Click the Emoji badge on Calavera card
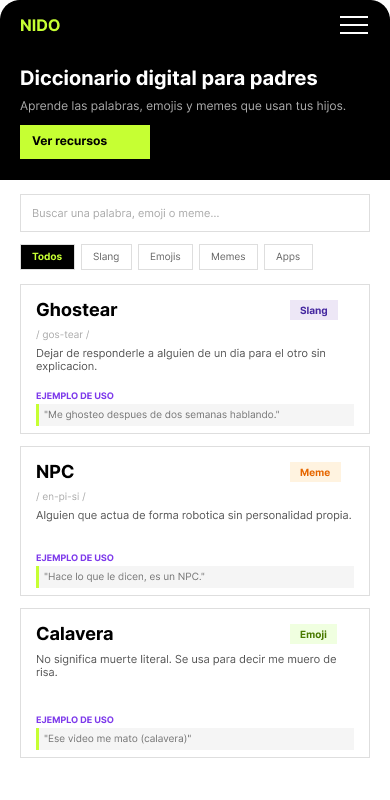The image size is (390, 800). click(x=313, y=634)
